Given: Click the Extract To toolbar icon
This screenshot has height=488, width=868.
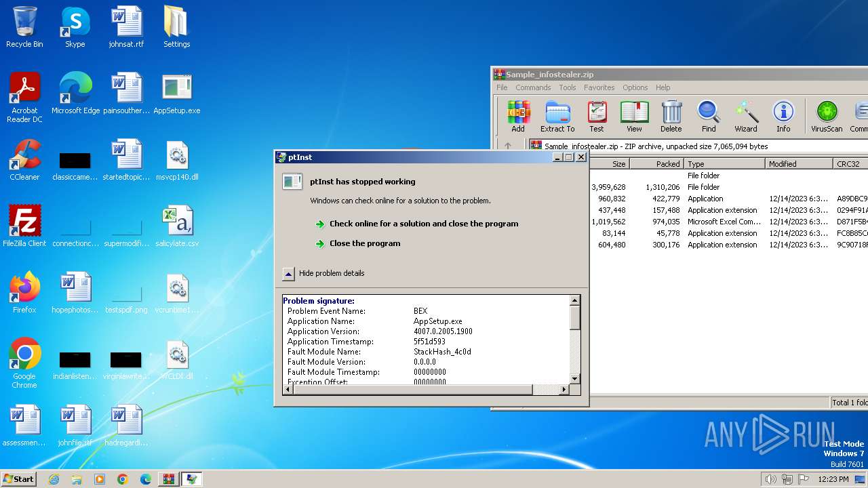Looking at the screenshot, I should pos(557,116).
